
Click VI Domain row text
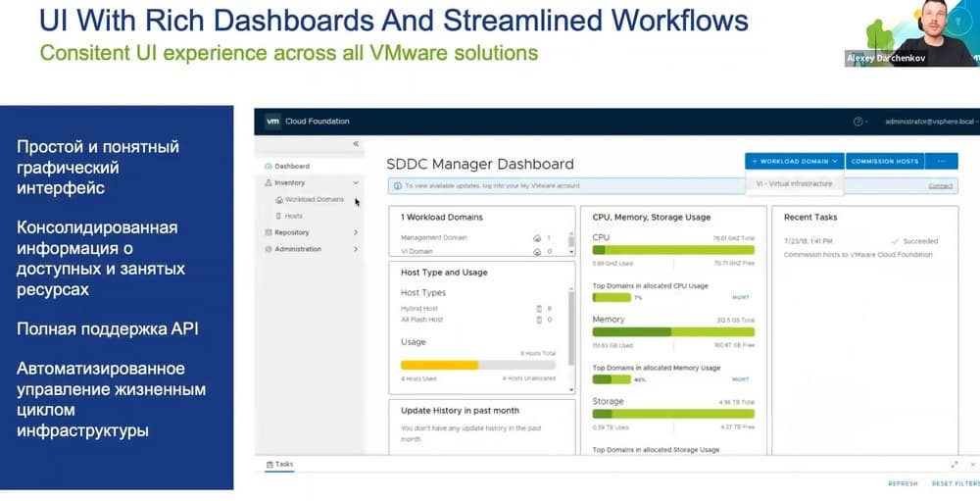pos(416,251)
